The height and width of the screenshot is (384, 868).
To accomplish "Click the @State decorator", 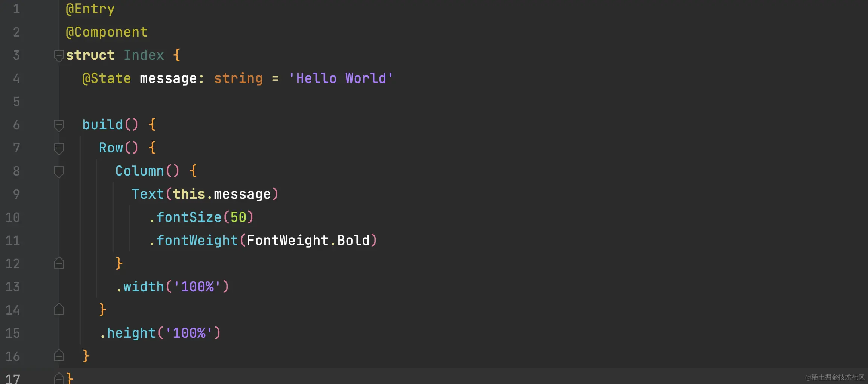I will pos(107,78).
